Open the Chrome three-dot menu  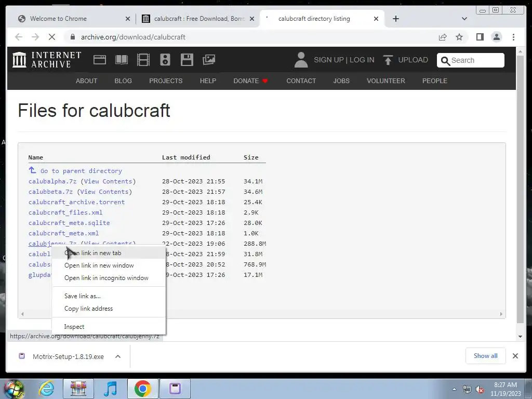(x=513, y=37)
